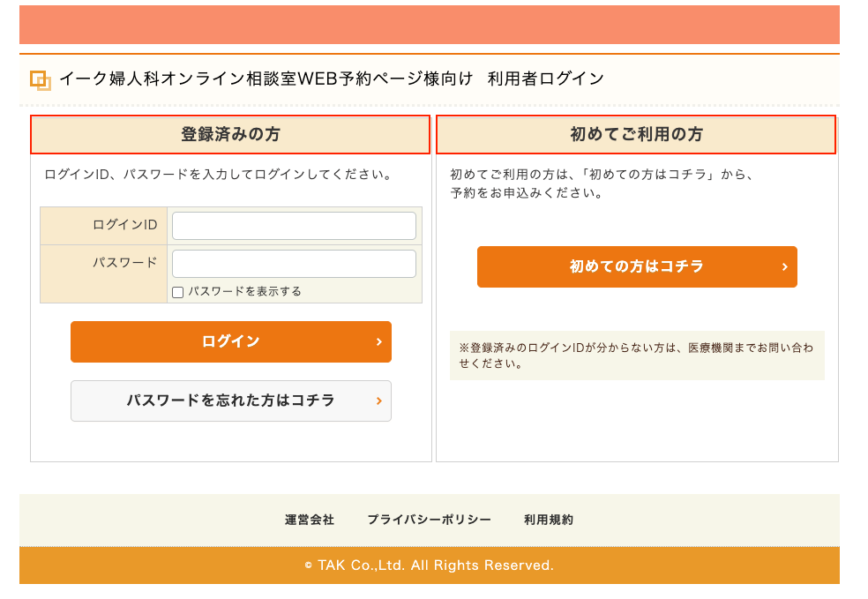Select the 登録済みの方 section header
Viewport: 868px width, 599px height.
pyautogui.click(x=230, y=135)
